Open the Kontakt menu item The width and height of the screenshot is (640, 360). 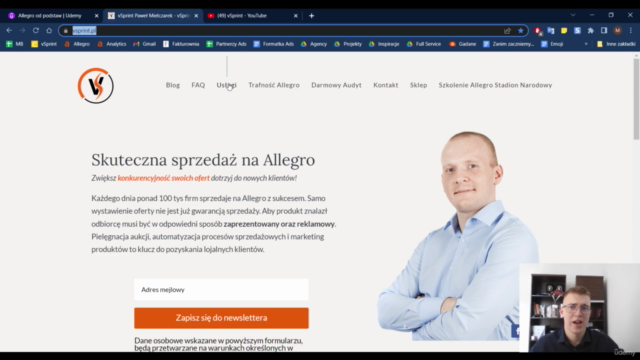tap(386, 85)
